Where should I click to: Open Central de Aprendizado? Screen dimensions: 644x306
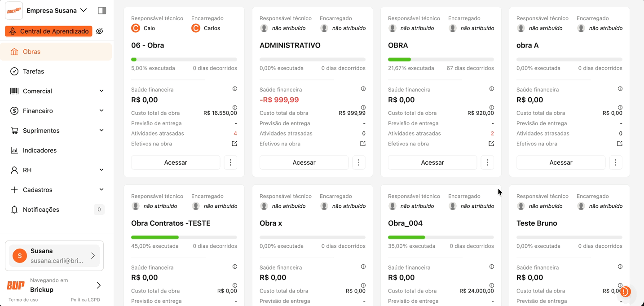[49, 31]
